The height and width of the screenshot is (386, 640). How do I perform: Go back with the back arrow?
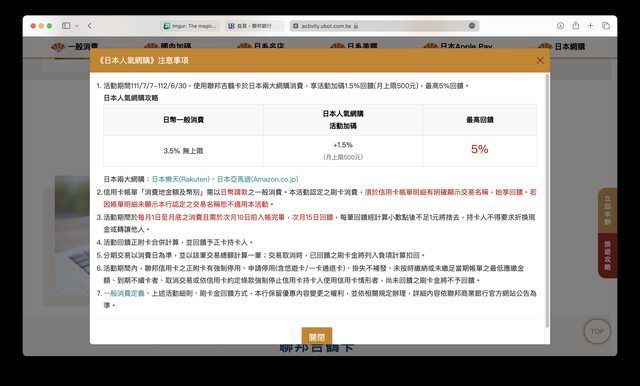click(90, 26)
